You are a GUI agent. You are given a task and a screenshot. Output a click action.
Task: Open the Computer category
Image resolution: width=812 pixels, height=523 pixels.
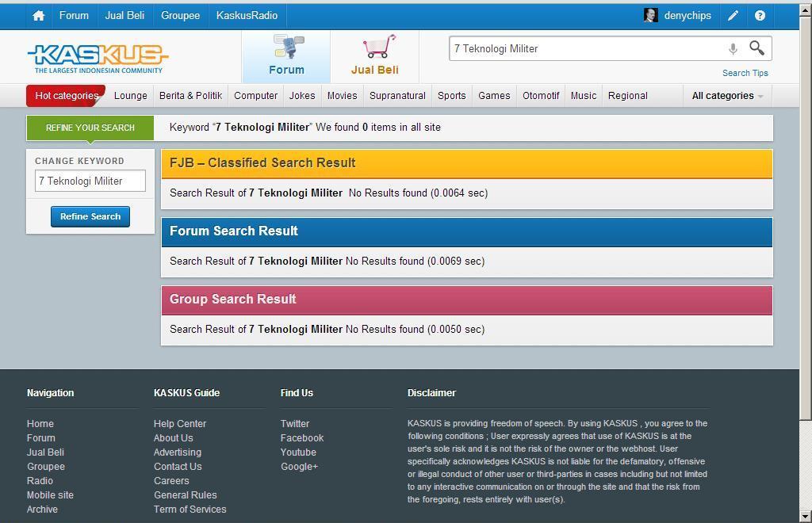click(x=256, y=96)
